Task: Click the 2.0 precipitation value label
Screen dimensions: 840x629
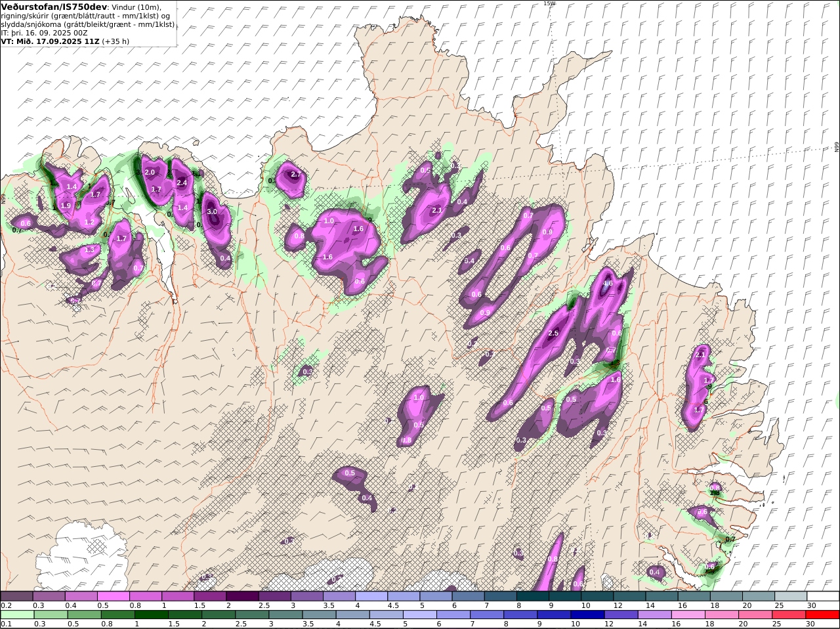Action: pyautogui.click(x=150, y=173)
